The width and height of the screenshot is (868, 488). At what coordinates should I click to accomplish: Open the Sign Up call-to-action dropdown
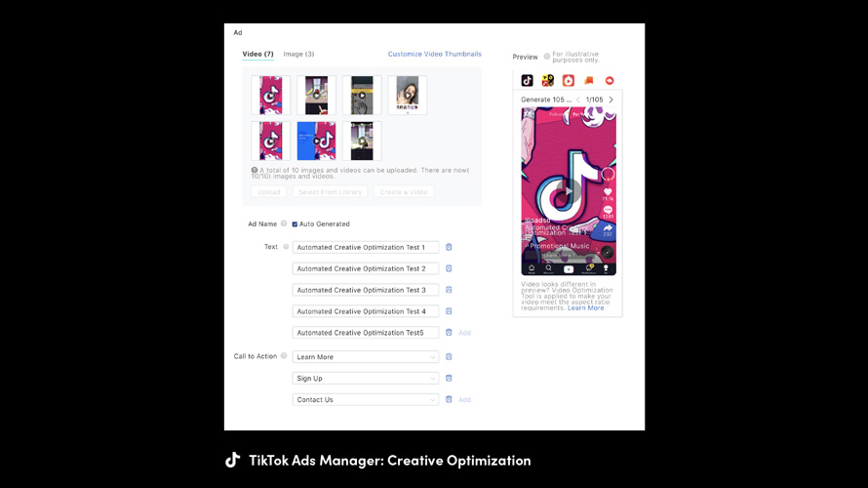pos(366,379)
